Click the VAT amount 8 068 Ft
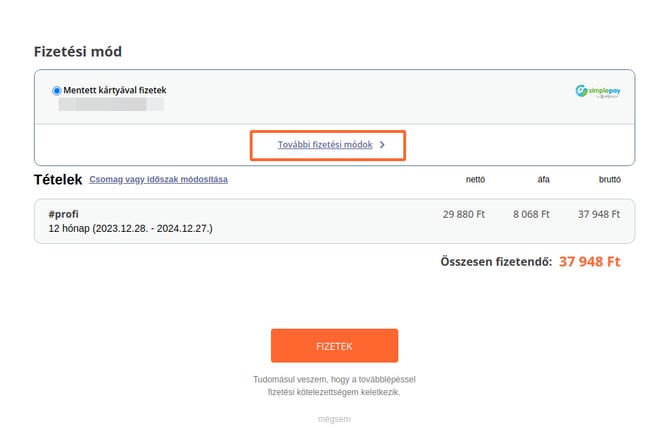The image size is (670, 434). pyautogui.click(x=533, y=214)
